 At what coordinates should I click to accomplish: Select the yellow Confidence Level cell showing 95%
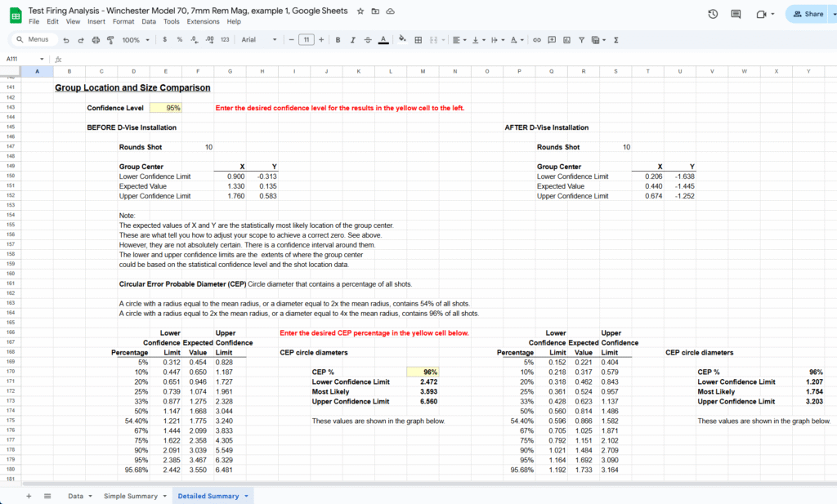pos(167,108)
